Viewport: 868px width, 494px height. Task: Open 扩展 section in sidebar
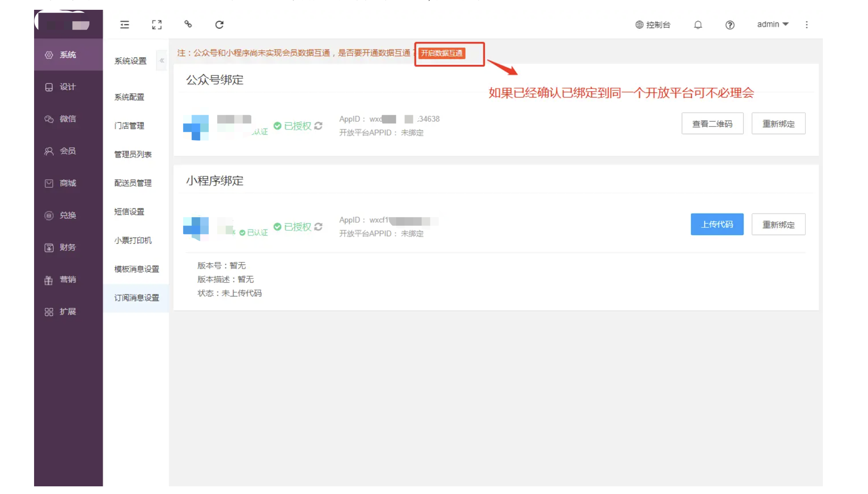pos(68,312)
